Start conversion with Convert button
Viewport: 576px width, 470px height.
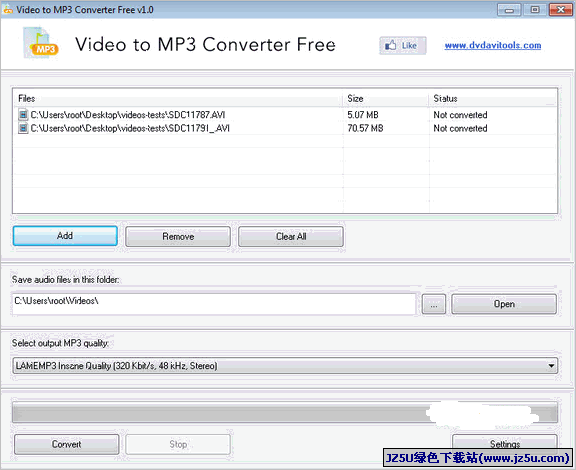pyautogui.click(x=66, y=444)
